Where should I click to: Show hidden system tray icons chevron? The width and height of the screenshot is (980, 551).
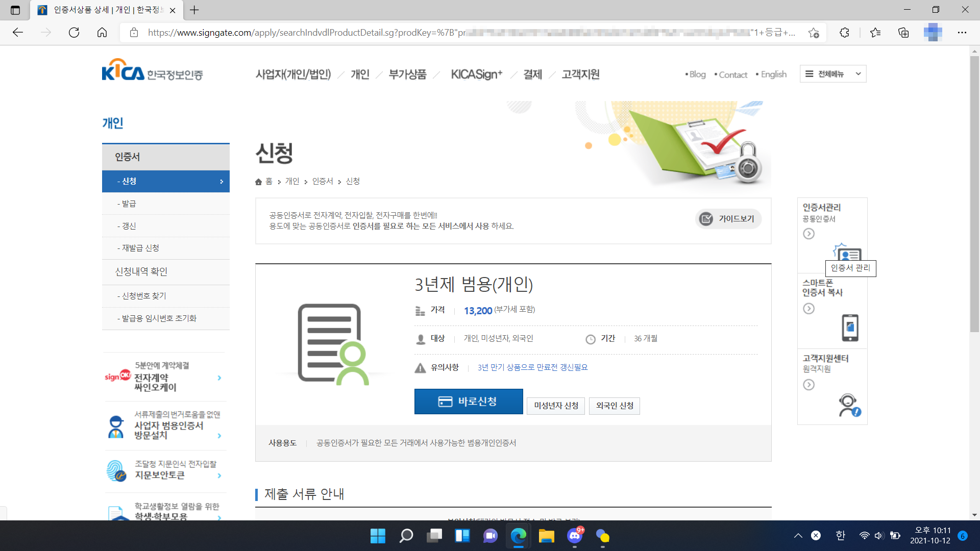click(798, 535)
